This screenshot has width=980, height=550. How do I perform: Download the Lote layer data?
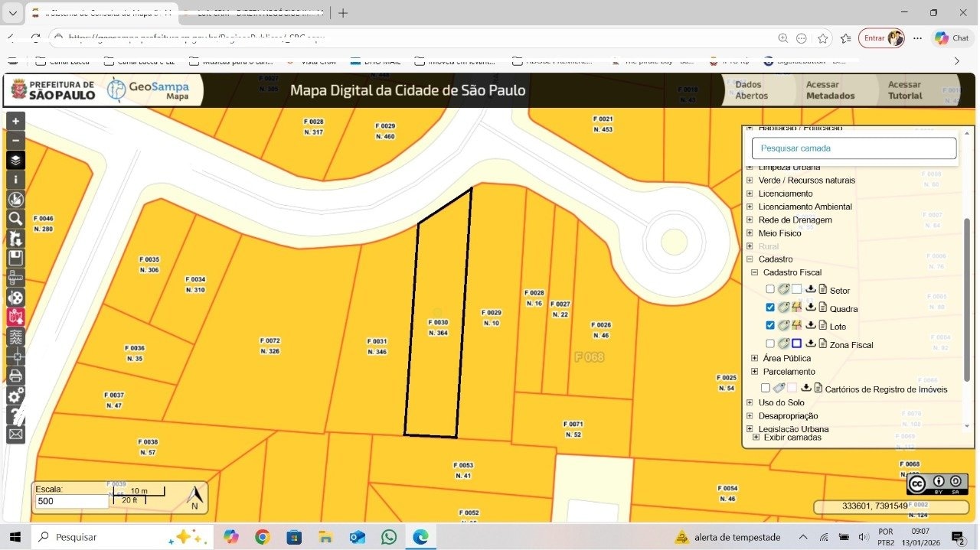coord(811,326)
